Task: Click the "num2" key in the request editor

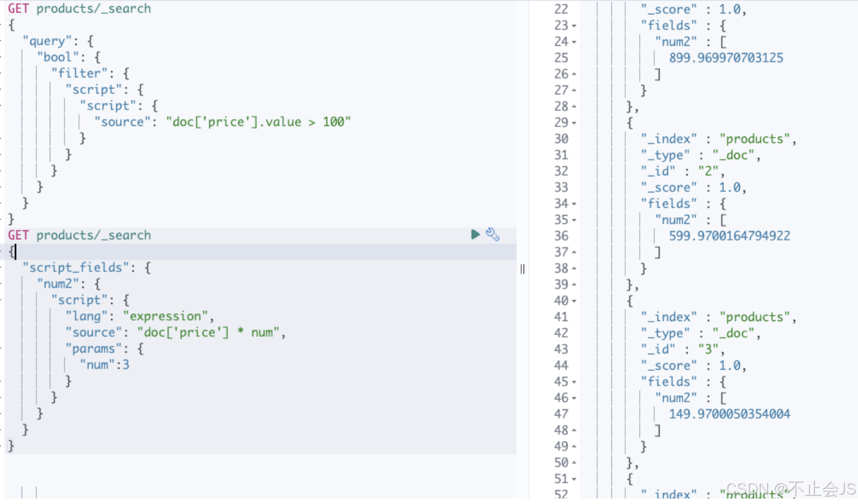Action: [58, 283]
